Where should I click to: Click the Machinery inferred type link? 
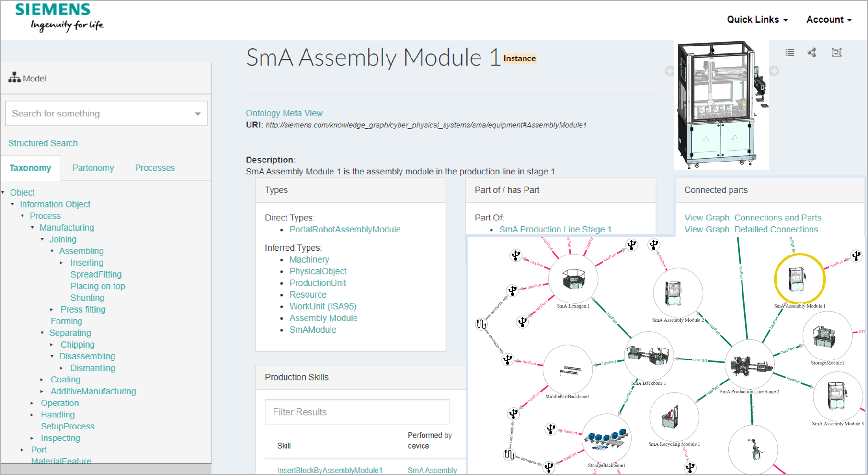[x=309, y=259]
